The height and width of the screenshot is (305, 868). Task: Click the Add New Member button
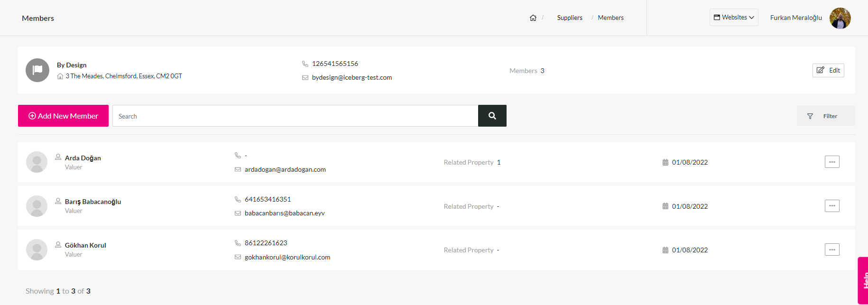tap(63, 116)
